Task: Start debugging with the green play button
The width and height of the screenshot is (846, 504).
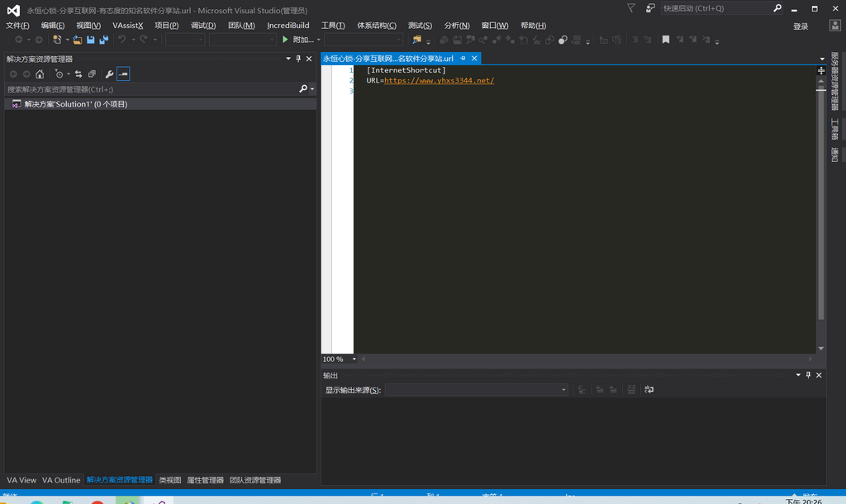Action: click(285, 40)
